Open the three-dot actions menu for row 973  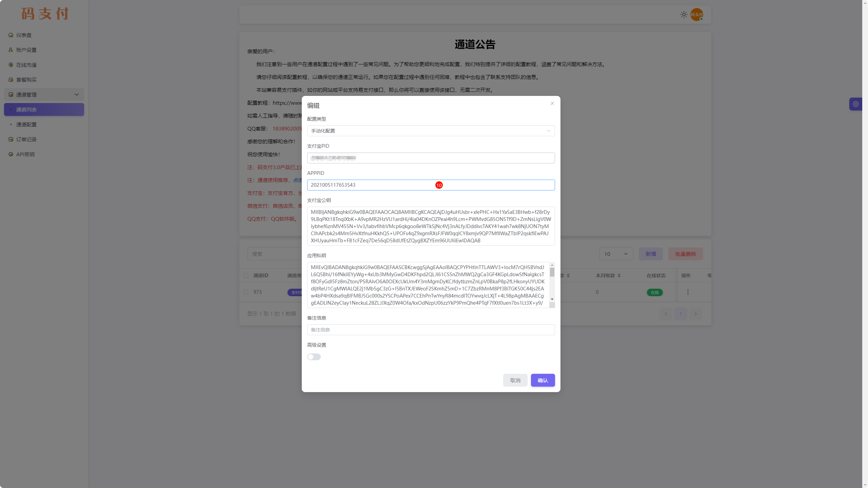tap(688, 292)
